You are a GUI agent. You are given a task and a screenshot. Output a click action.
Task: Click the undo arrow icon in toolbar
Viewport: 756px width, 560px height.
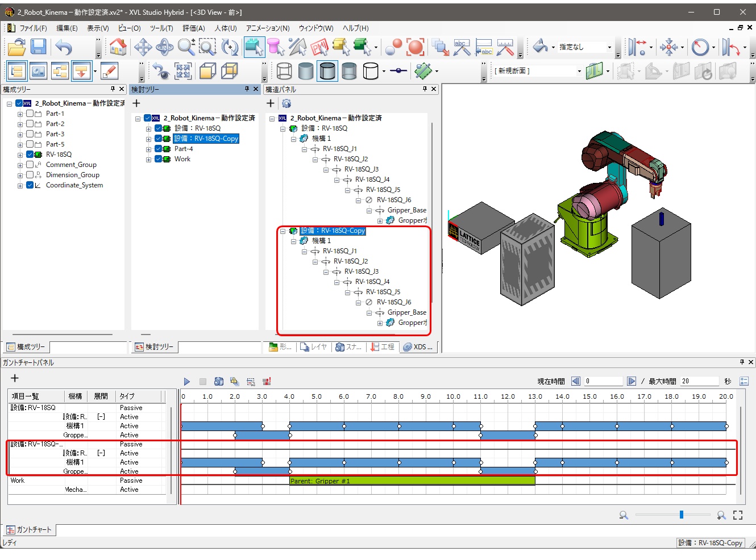tap(64, 47)
